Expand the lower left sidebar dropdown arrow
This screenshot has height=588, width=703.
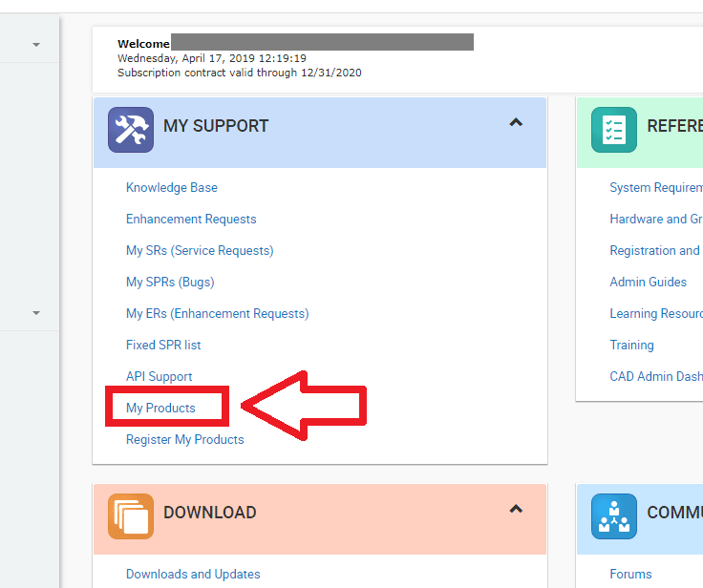(36, 313)
